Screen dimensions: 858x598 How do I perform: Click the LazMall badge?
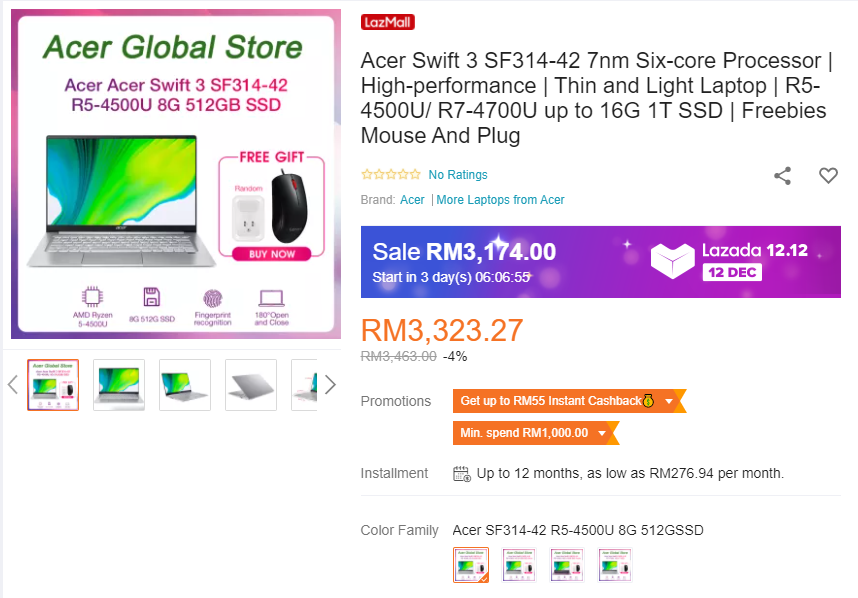click(x=388, y=22)
